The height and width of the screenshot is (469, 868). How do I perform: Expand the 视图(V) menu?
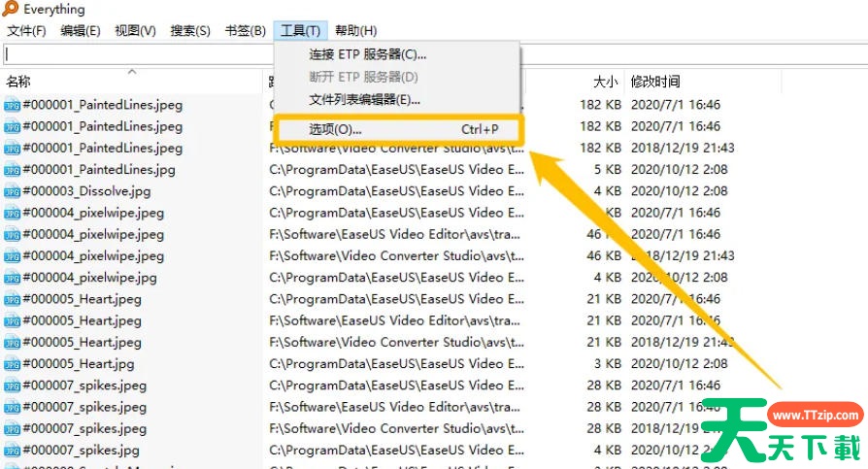pyautogui.click(x=135, y=31)
